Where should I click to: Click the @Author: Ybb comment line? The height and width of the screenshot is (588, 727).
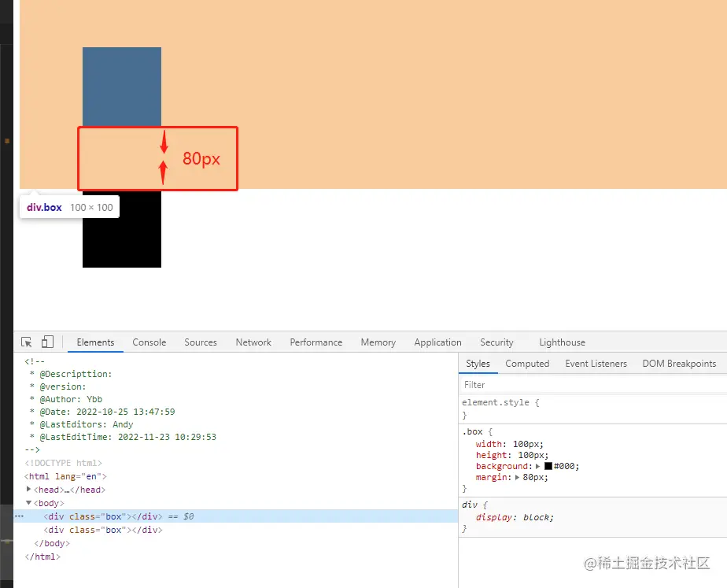coord(66,399)
